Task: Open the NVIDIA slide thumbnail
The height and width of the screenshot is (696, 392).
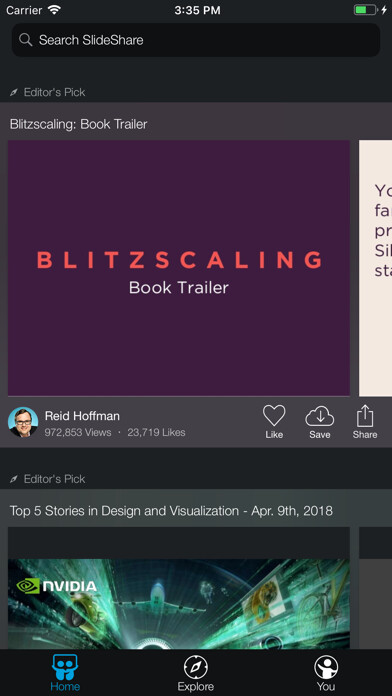Action: click(179, 588)
